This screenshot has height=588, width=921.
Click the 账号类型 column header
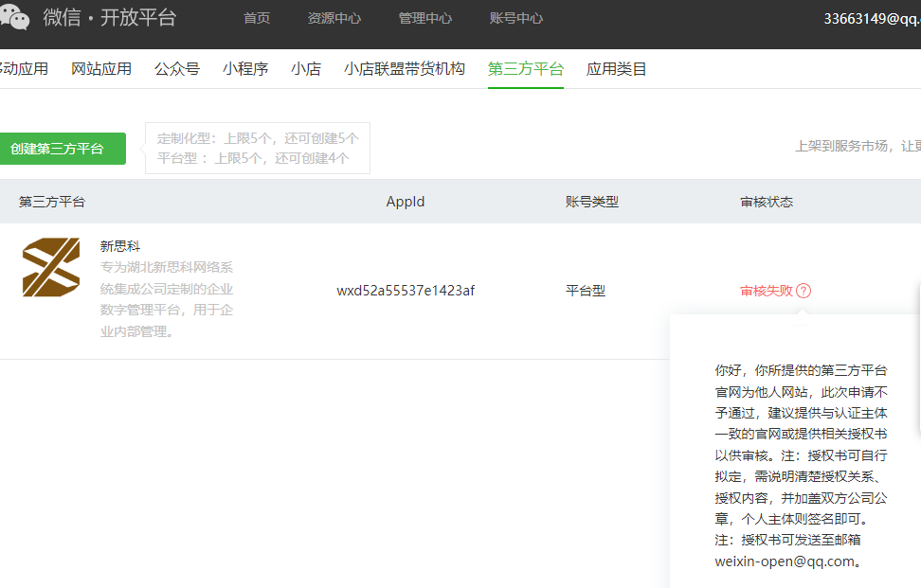(x=591, y=202)
